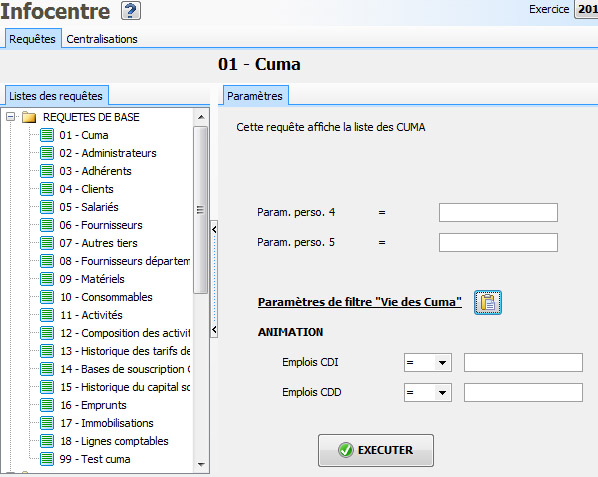Collapse the left panel with upper splitter arrow
This screenshot has height=477, width=598.
pyautogui.click(x=214, y=230)
